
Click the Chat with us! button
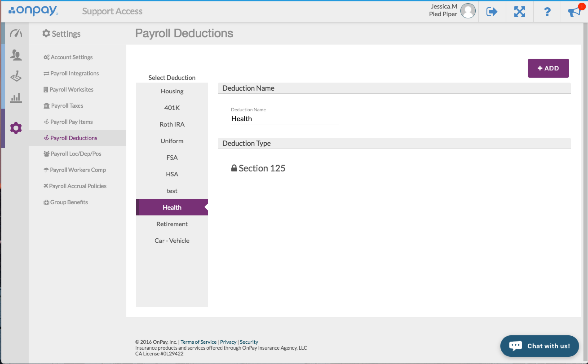tap(539, 346)
